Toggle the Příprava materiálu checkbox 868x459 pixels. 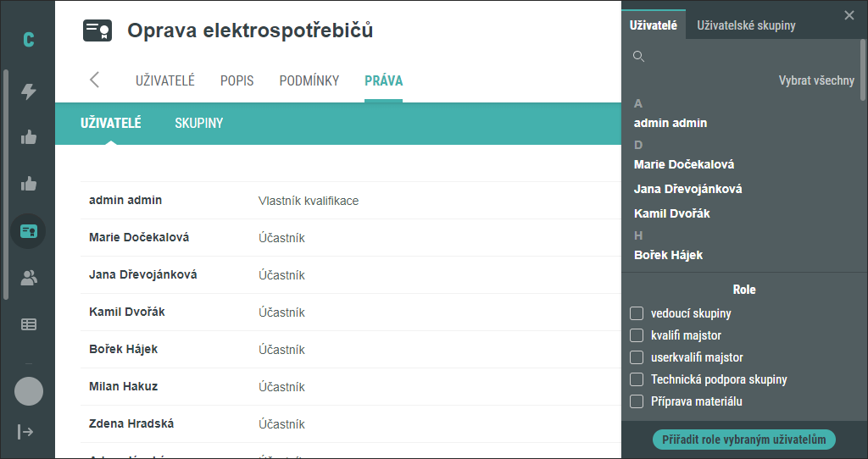(x=637, y=401)
